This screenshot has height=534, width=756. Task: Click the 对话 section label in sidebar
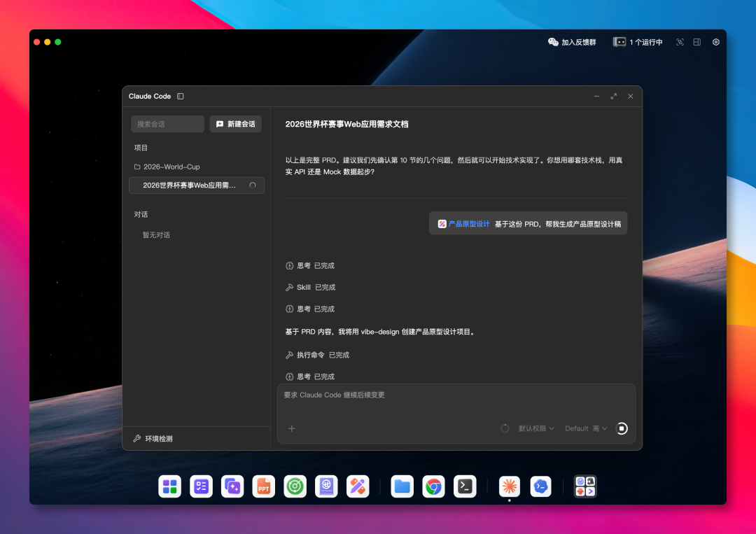pyautogui.click(x=141, y=214)
